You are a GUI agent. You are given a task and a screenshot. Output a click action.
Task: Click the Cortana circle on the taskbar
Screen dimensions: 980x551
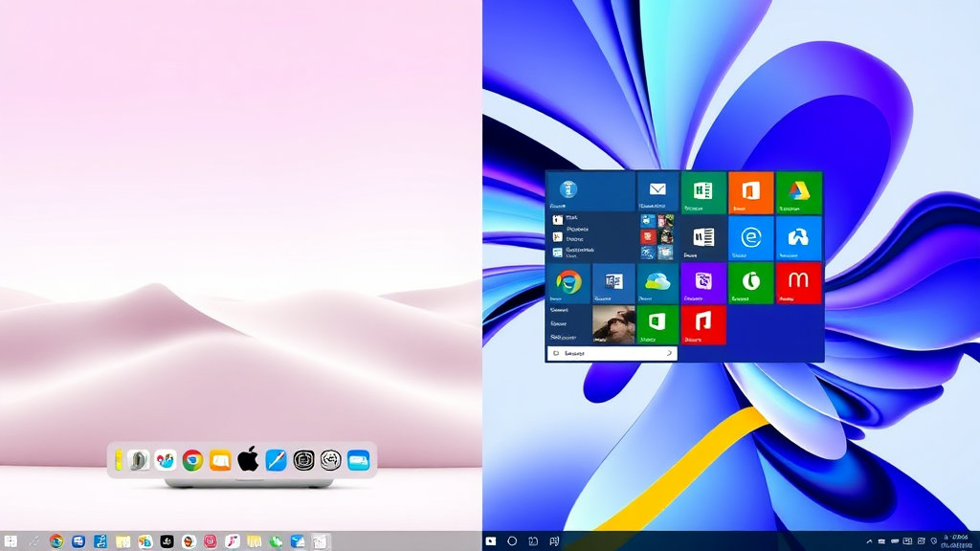coord(512,541)
